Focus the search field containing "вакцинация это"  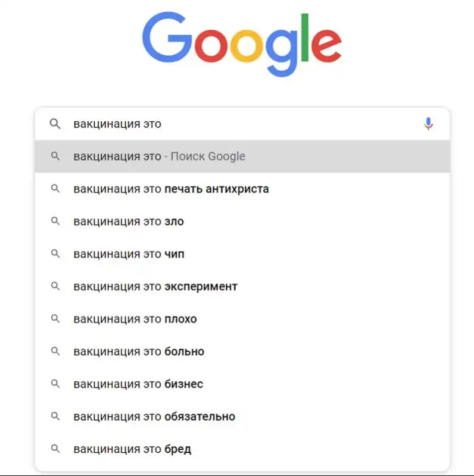point(238,124)
